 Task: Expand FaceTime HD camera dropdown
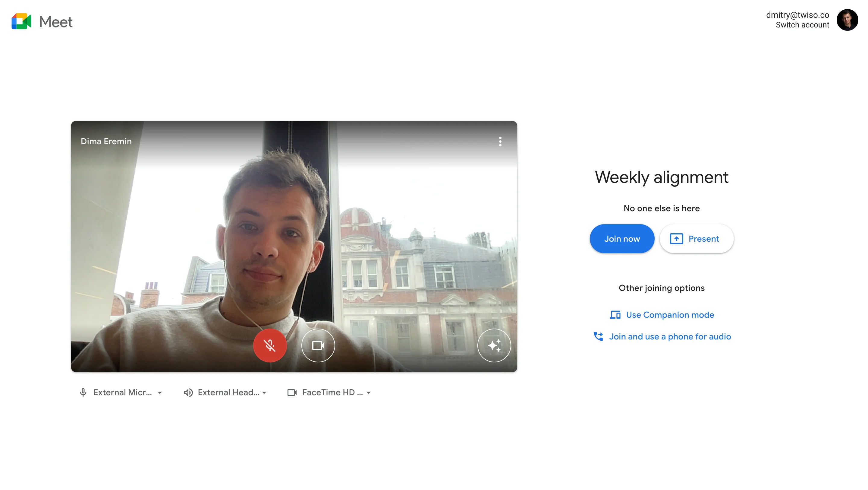pyautogui.click(x=369, y=392)
